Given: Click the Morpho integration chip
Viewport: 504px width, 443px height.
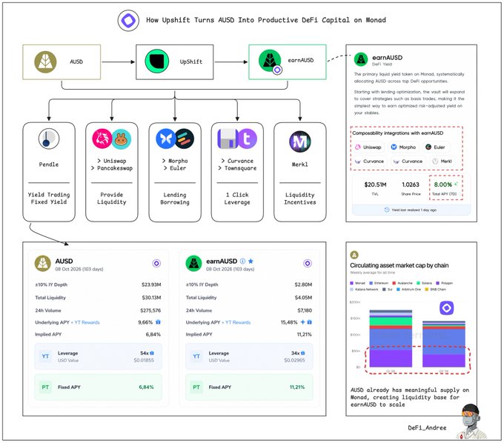Looking at the screenshot, I should point(403,147).
